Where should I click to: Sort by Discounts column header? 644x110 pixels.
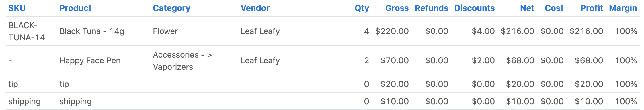475,8
